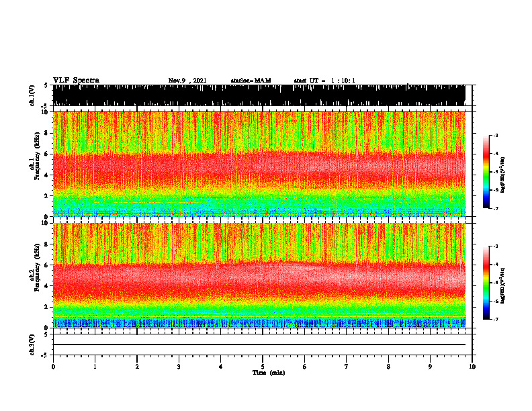Select the date text "Nov.9 , 2021"
Viewport: 532px width, 411px height.
point(187,81)
